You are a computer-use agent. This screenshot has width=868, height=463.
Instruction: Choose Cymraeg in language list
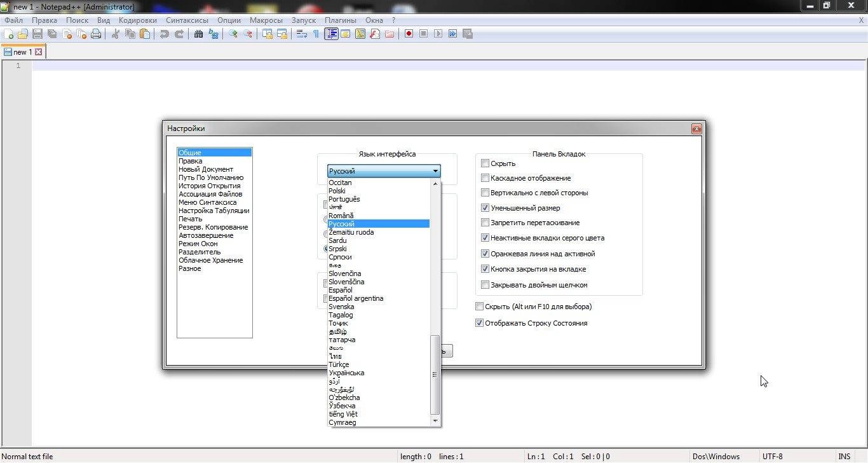click(x=379, y=422)
